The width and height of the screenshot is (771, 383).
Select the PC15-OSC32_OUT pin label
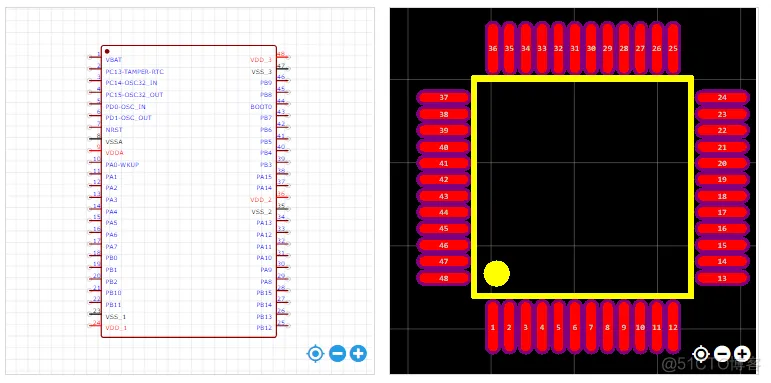coord(134,94)
